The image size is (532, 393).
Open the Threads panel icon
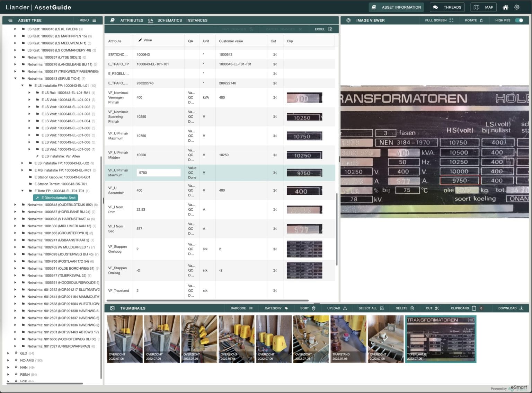[436, 7]
